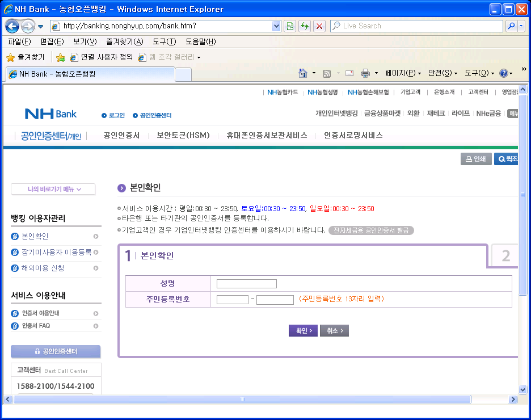Open the 파일(F) menu
This screenshot has height=420, width=531.
tap(19, 41)
